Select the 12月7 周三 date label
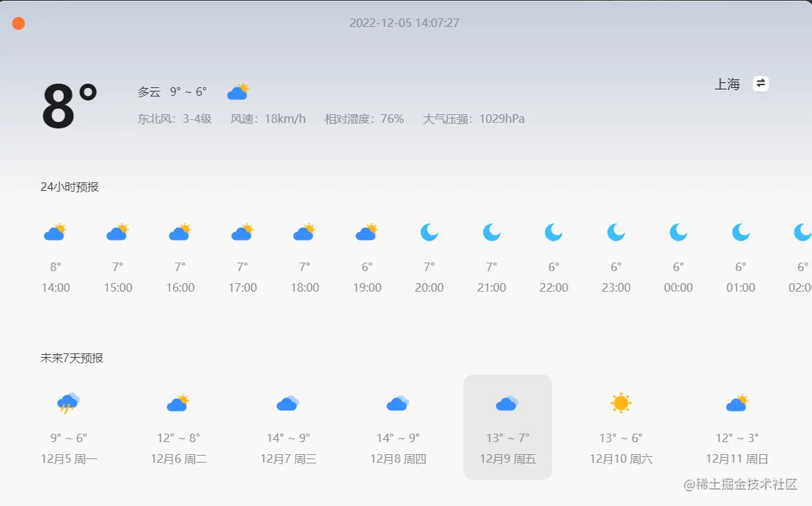812x506 pixels. click(x=288, y=459)
